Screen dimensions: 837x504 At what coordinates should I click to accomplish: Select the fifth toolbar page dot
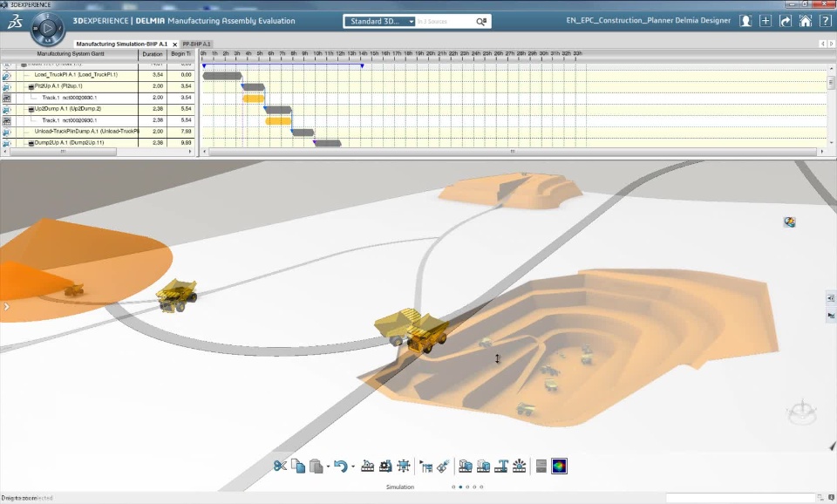click(481, 487)
